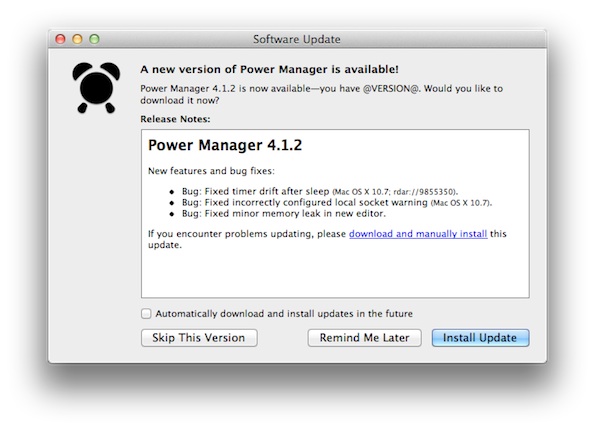Viewport: 595px width, 430px height.
Task: Click the Software Update title bar text
Action: [297, 39]
